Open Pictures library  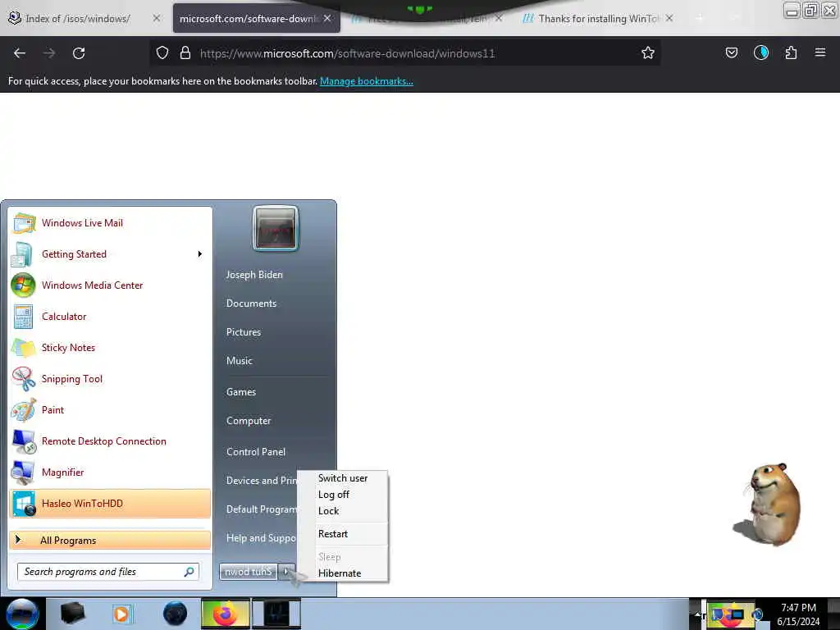point(244,332)
